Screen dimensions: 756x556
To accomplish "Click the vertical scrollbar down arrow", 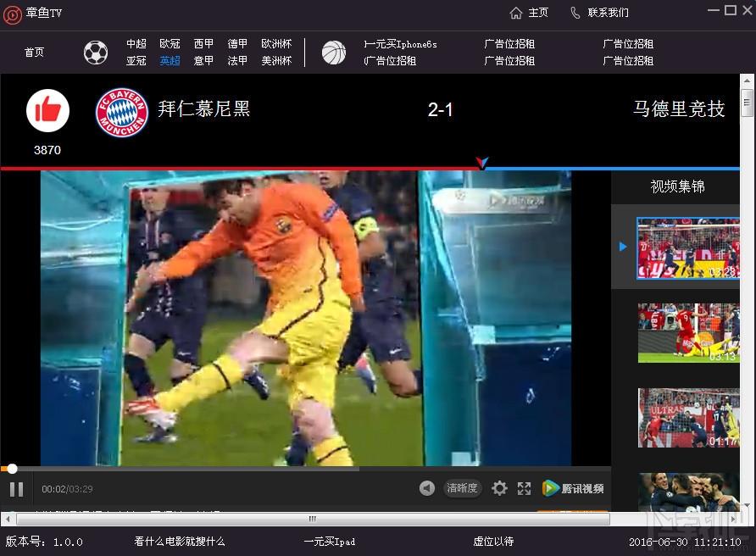I will coord(747,505).
